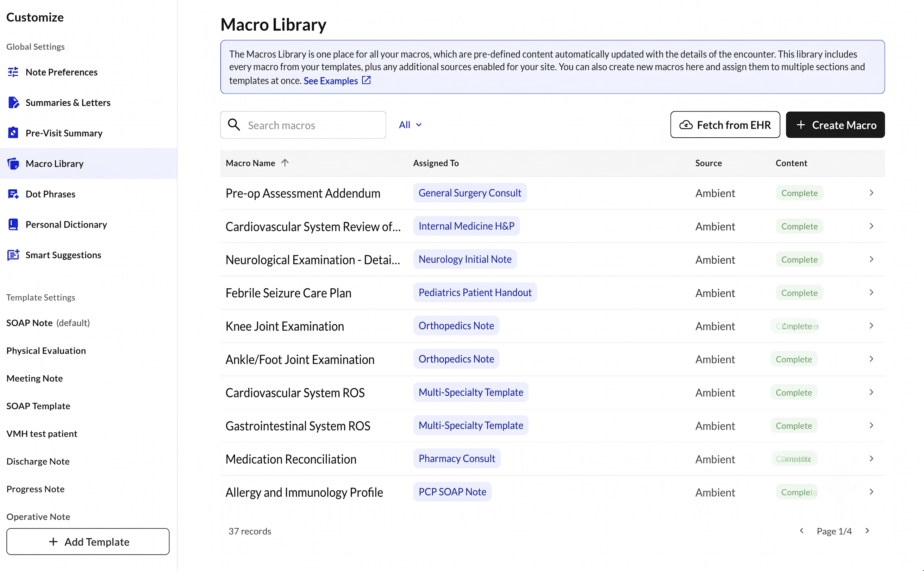Click Pharmacy Consult tag

coord(457,458)
